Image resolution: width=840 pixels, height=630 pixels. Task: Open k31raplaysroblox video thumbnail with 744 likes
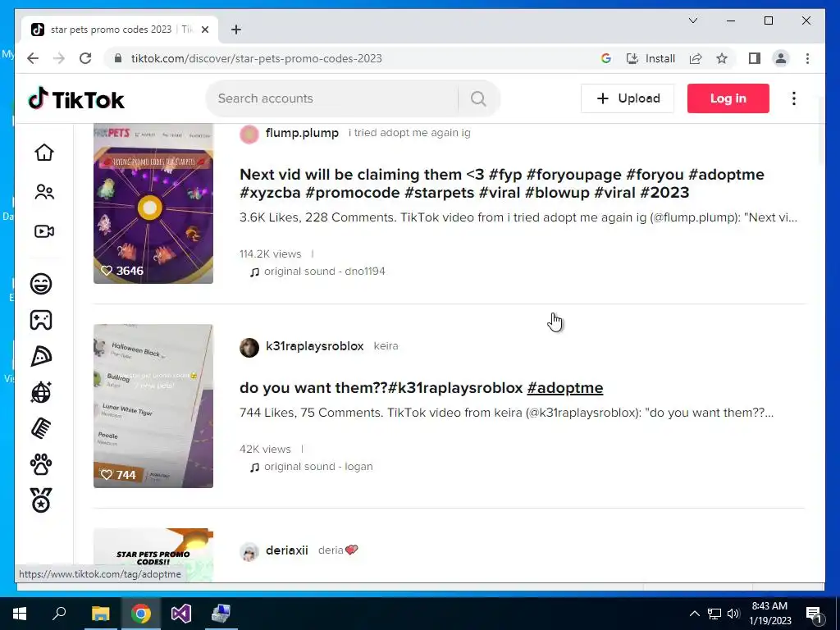[153, 406]
